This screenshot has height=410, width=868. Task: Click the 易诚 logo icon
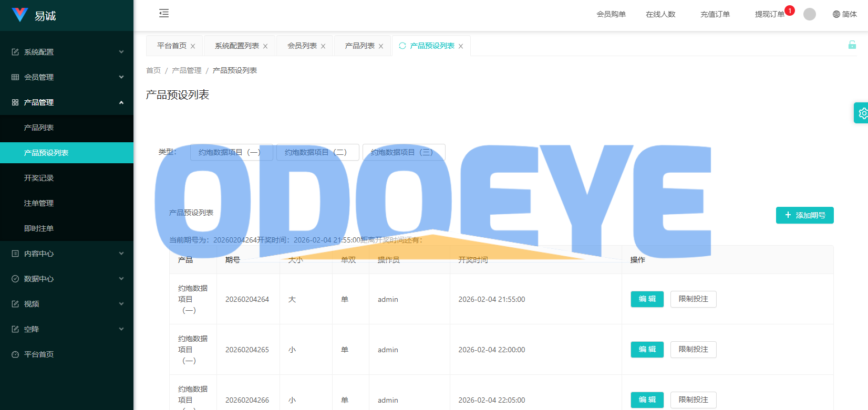20,15
